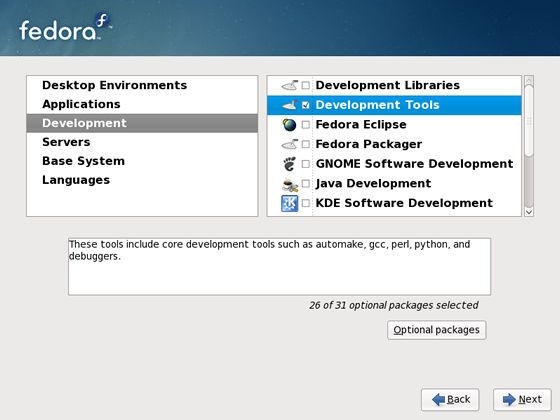Click the Development Libraries package icon
560x420 pixels.
coord(290,85)
